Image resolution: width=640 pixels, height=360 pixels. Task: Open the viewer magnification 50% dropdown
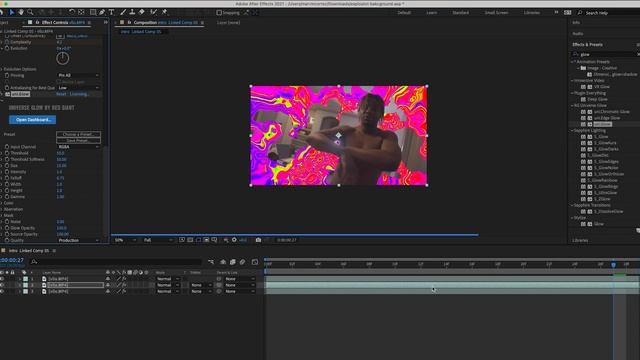click(x=125, y=240)
